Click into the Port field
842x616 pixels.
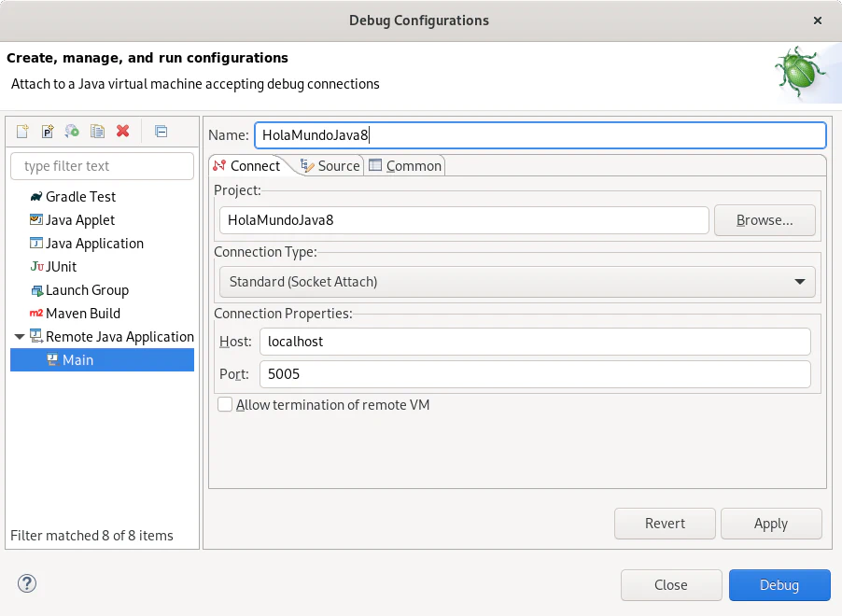coord(534,374)
